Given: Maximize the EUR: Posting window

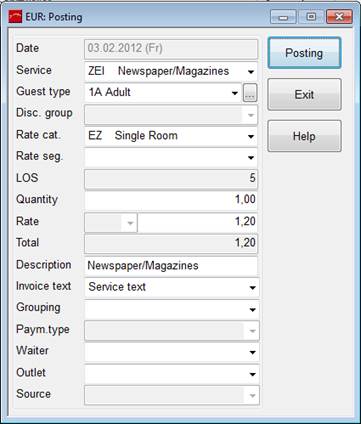Looking at the screenshot, I should (x=311, y=17).
